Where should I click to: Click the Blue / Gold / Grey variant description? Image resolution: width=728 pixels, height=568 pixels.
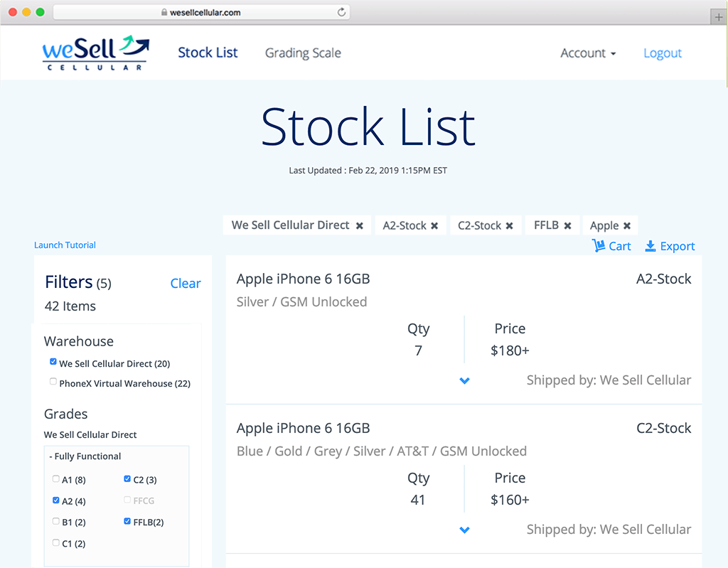tap(382, 451)
